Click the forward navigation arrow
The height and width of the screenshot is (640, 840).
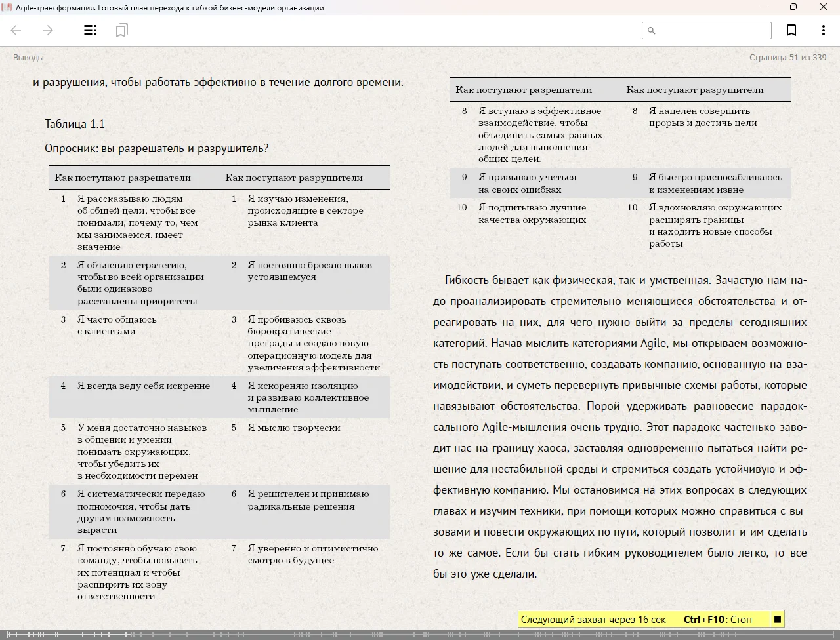pyautogui.click(x=48, y=30)
